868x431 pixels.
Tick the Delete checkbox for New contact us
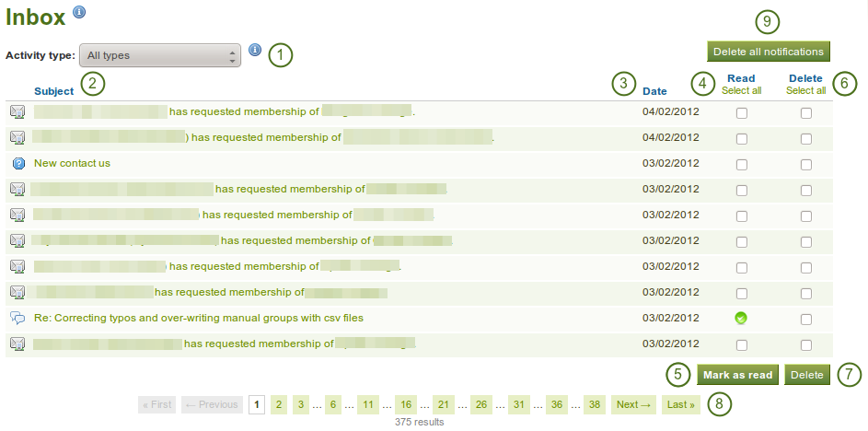806,165
